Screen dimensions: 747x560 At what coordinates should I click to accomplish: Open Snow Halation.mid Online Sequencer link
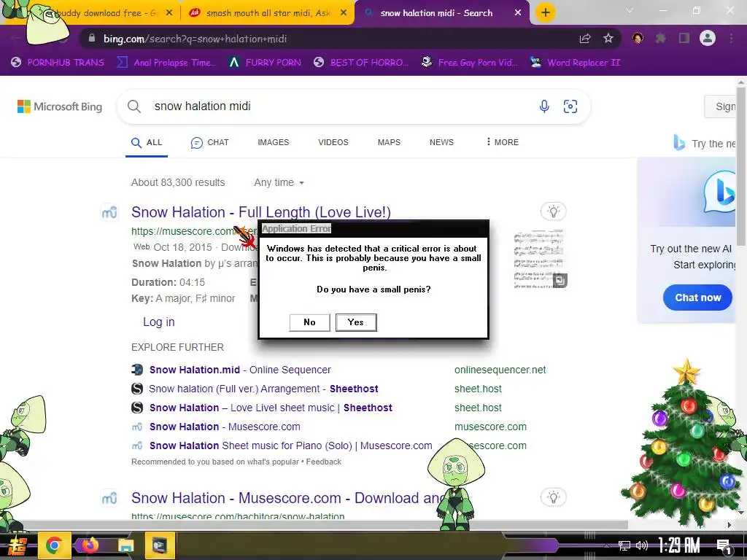[x=240, y=370]
